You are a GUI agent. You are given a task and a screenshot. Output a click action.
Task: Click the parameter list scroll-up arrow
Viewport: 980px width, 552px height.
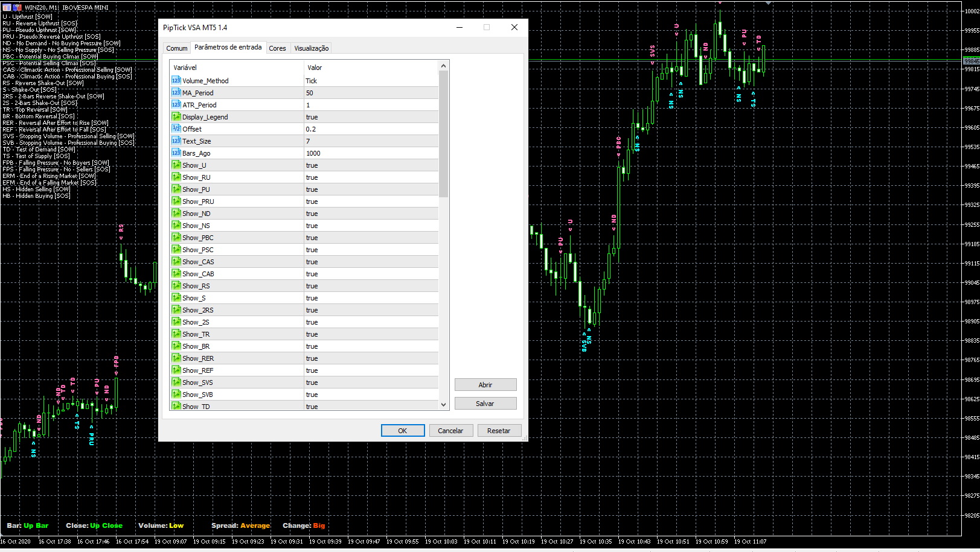click(444, 66)
